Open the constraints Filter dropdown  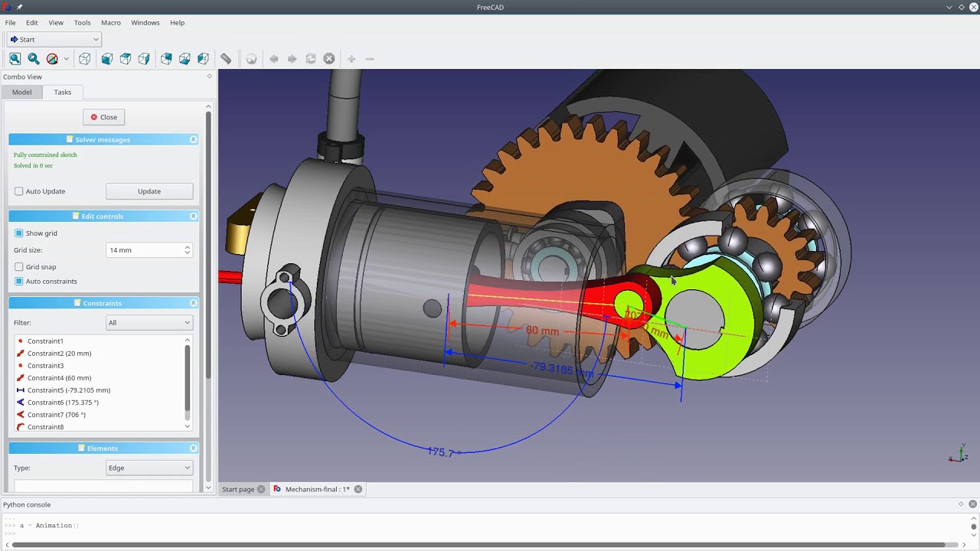[x=149, y=323]
